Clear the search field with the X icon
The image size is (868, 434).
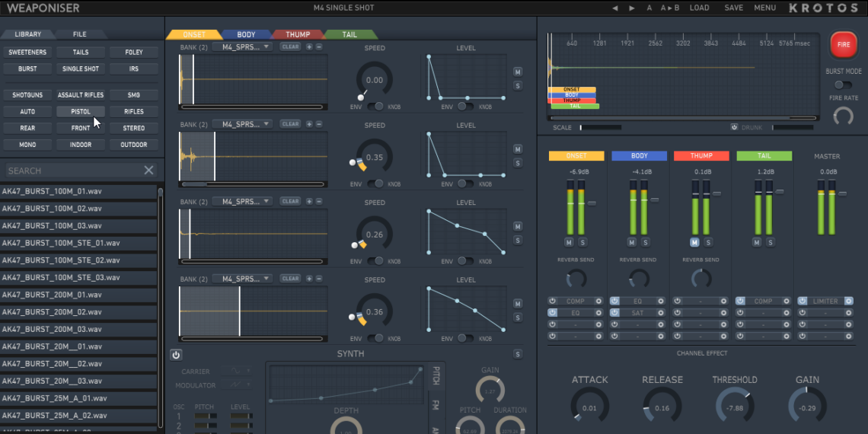pos(148,171)
